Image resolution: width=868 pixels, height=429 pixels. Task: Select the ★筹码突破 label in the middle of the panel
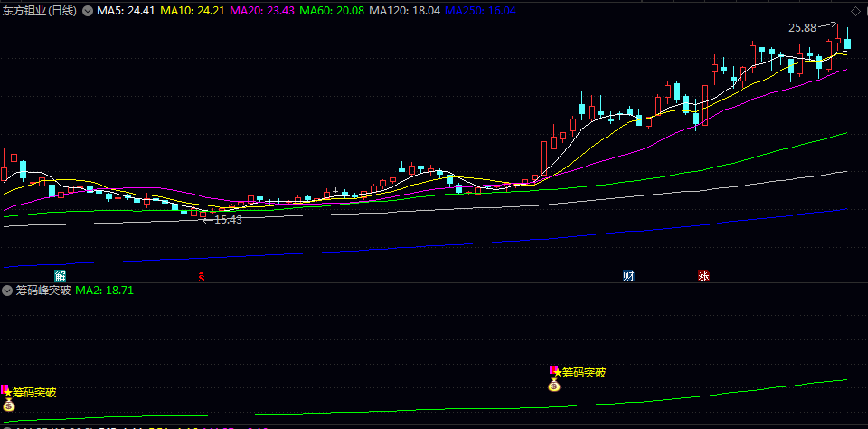[580, 373]
